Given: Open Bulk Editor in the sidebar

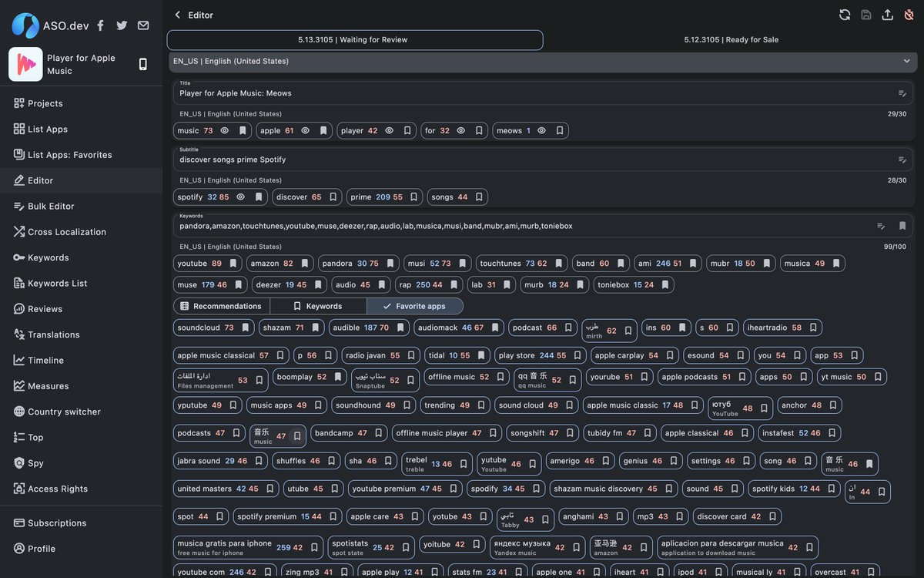Looking at the screenshot, I should point(81,206).
